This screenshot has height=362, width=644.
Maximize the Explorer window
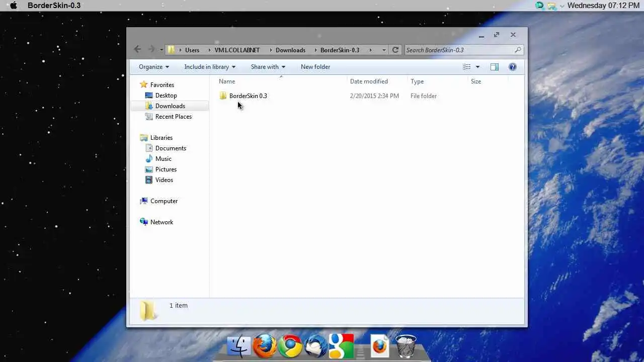[497, 35]
